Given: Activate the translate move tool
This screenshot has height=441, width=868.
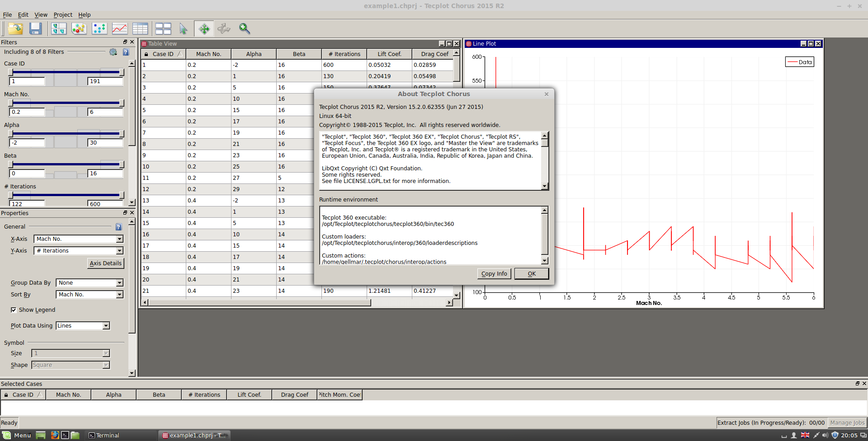Looking at the screenshot, I should (204, 28).
